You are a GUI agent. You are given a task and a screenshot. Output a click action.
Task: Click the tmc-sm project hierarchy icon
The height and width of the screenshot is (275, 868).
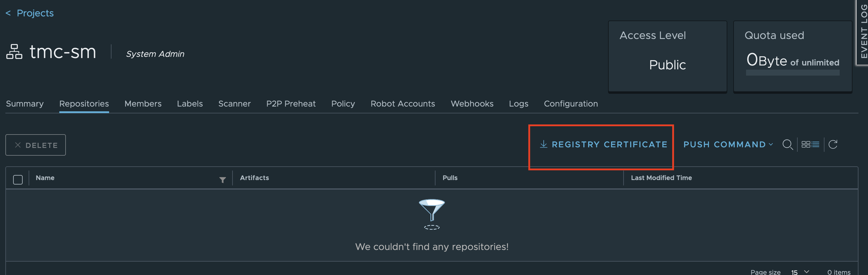pos(14,51)
